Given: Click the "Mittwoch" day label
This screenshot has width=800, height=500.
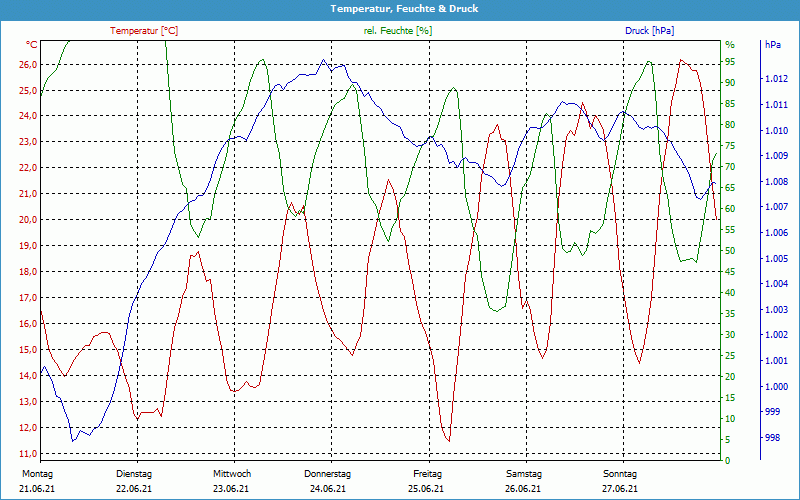Looking at the screenshot, I should (x=232, y=474).
